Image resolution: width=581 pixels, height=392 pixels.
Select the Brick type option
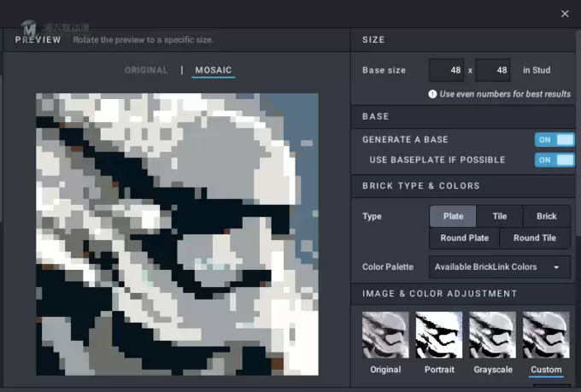(x=546, y=216)
